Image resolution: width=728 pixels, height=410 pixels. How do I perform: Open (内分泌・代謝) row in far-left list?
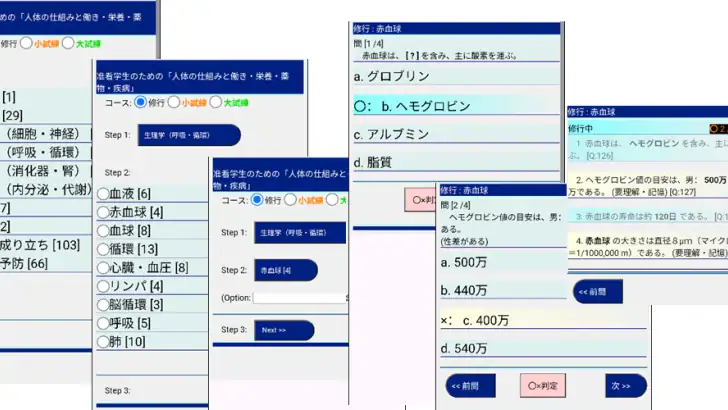pyautogui.click(x=46, y=190)
